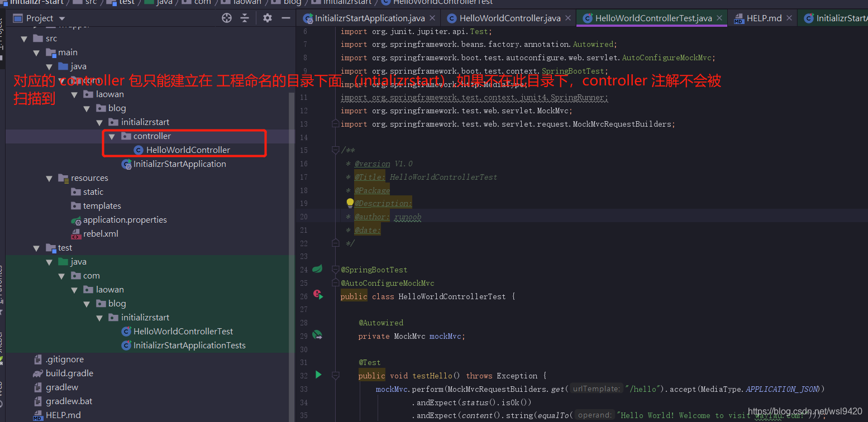Close the HELP.md editor tab
Viewport: 868px width, 422px height.
click(789, 18)
